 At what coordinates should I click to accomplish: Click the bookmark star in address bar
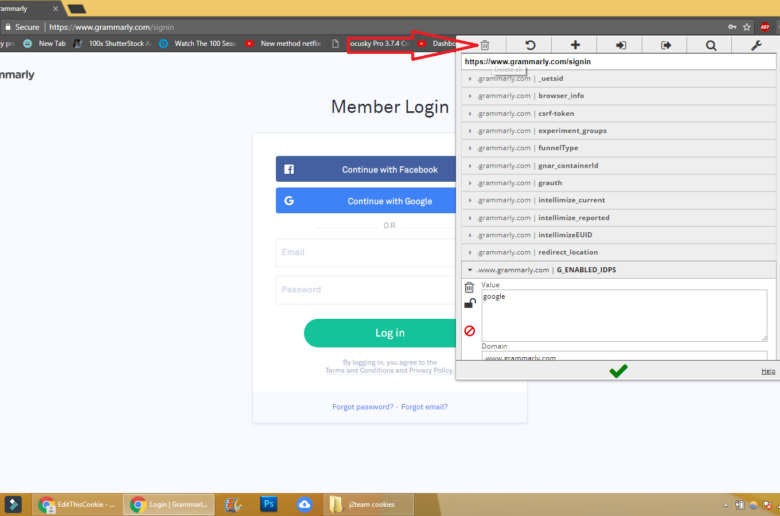pyautogui.click(x=747, y=27)
